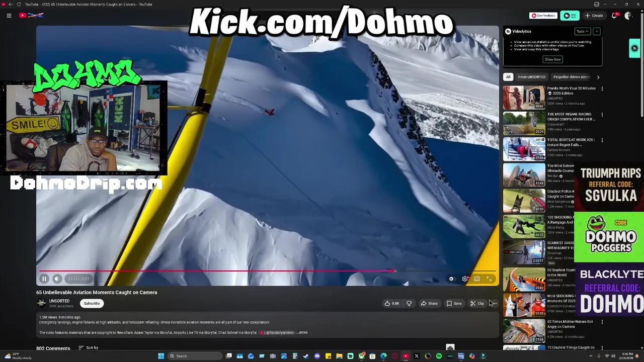Open options menu for Total Idiots At Work video
Screen dimensions: 644x362
coord(602,140)
